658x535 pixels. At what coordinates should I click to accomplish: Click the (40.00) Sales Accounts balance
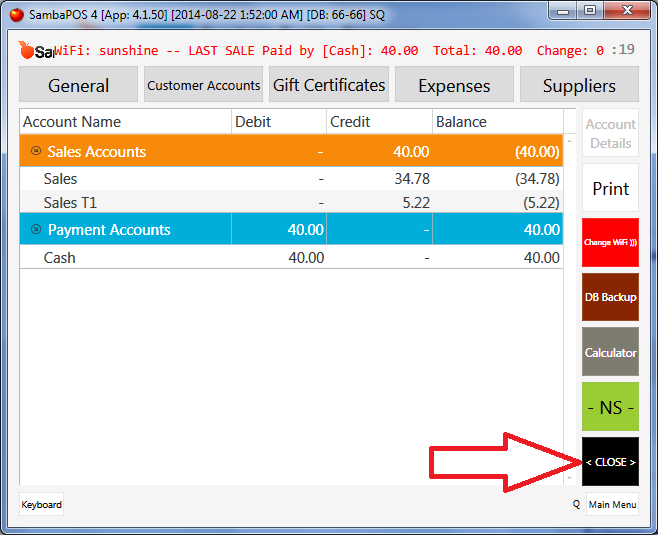click(x=537, y=151)
